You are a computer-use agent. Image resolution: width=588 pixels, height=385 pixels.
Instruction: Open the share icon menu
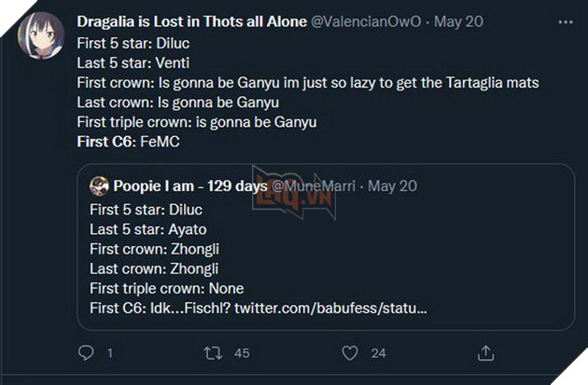pos(485,353)
